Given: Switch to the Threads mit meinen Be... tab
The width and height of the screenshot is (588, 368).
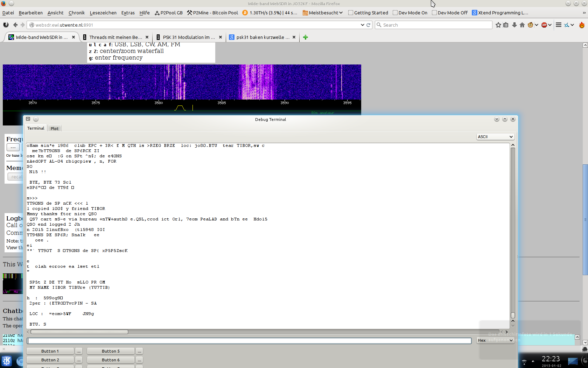Looking at the screenshot, I should coord(115,37).
